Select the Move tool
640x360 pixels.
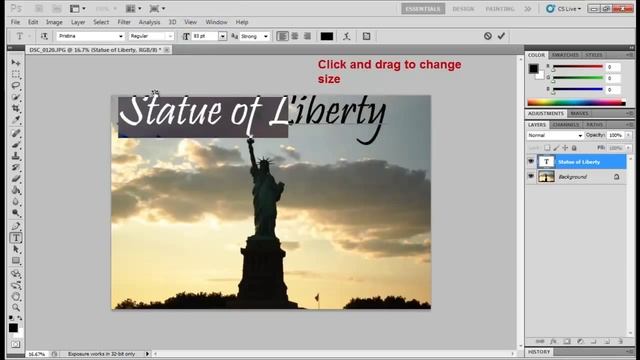tap(16, 62)
